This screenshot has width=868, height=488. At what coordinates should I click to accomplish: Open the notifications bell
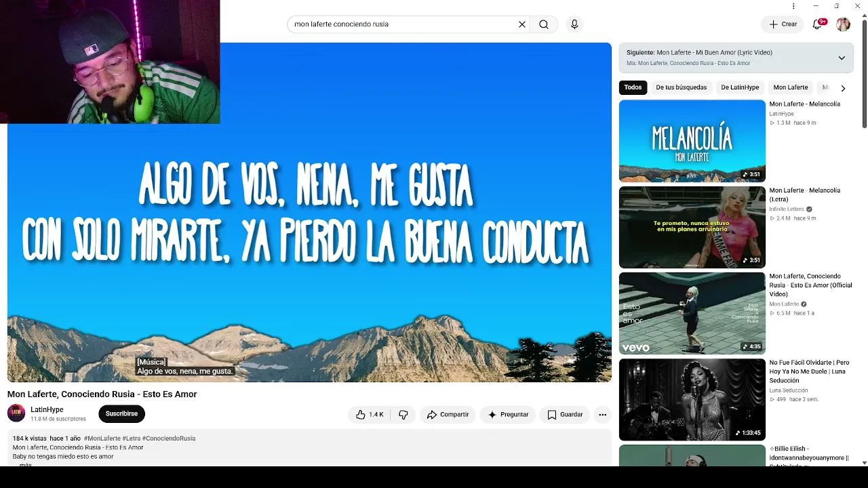click(817, 24)
